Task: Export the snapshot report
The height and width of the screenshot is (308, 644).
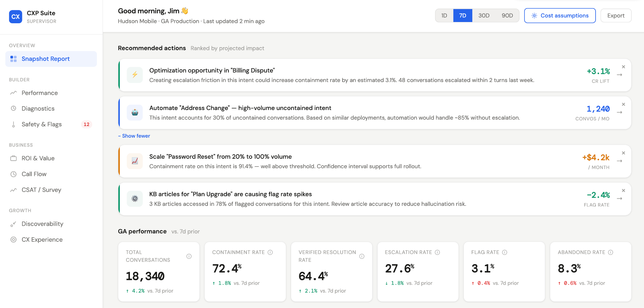Action: tap(615, 15)
